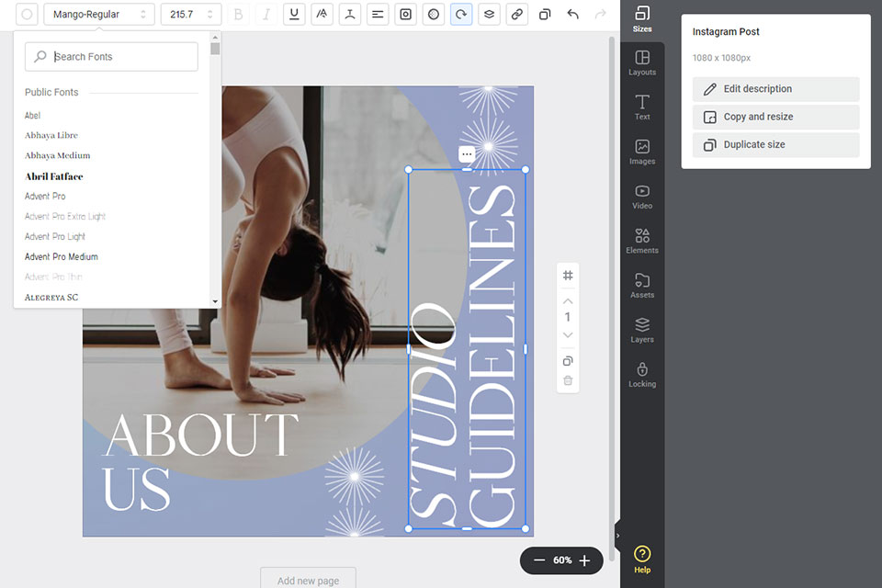Click the text color circle swatch
This screenshot has height=588, width=882.
click(x=27, y=15)
